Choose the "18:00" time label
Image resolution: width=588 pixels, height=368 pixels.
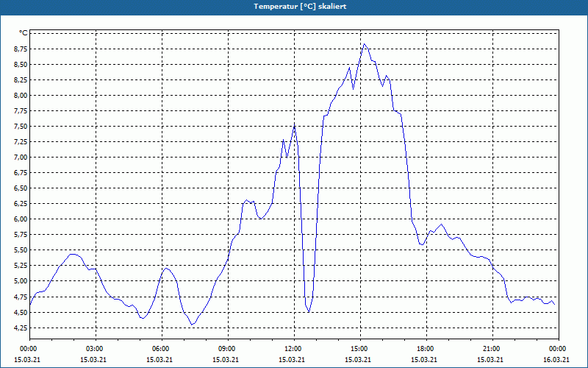coord(426,349)
